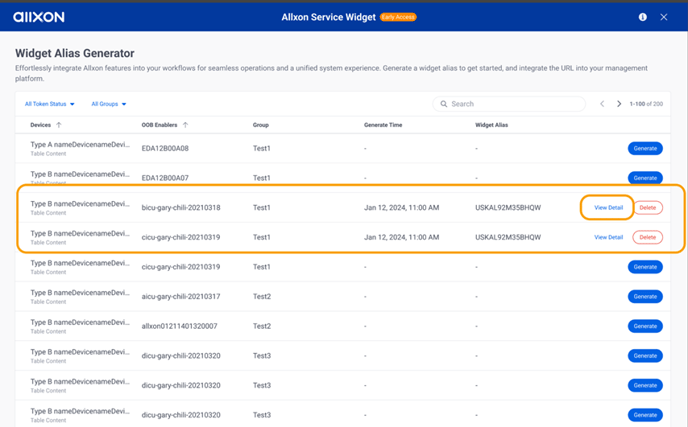
Task: Click the search magnifier icon
Action: point(444,104)
